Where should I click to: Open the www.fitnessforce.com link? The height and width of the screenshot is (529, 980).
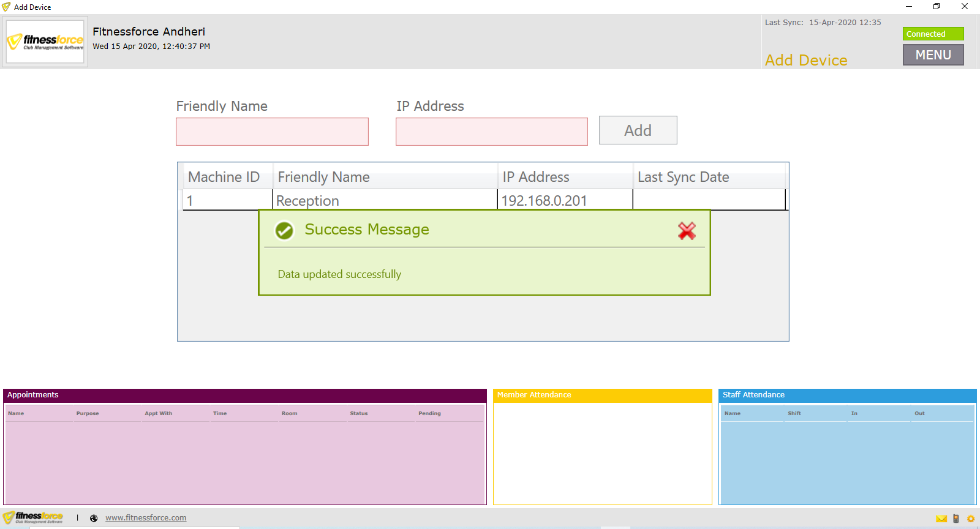pyautogui.click(x=146, y=518)
